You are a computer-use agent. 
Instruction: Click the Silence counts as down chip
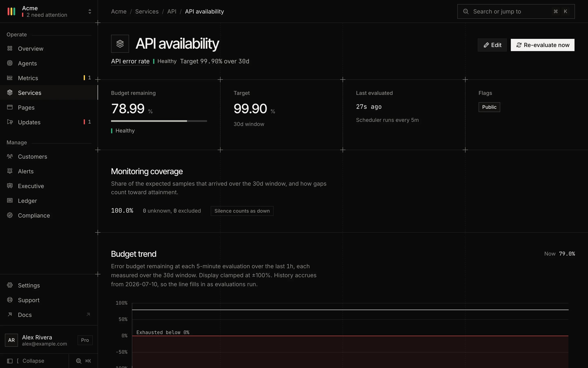click(242, 211)
